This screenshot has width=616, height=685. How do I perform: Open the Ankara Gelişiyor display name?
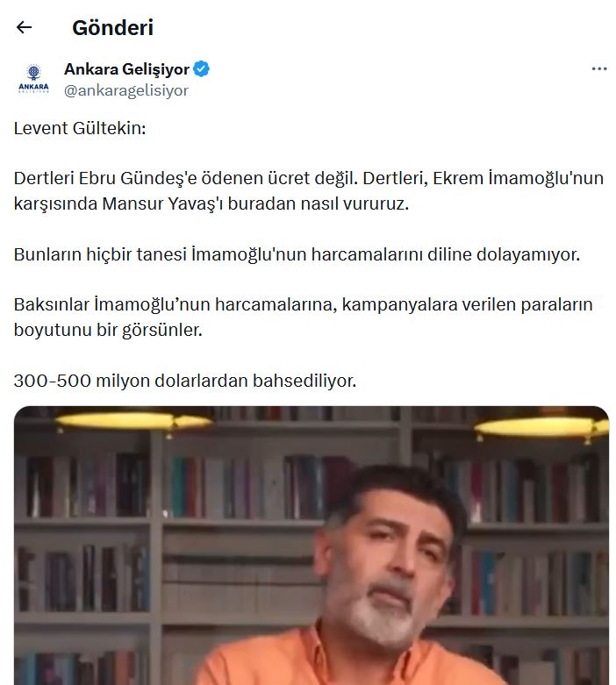126,69
